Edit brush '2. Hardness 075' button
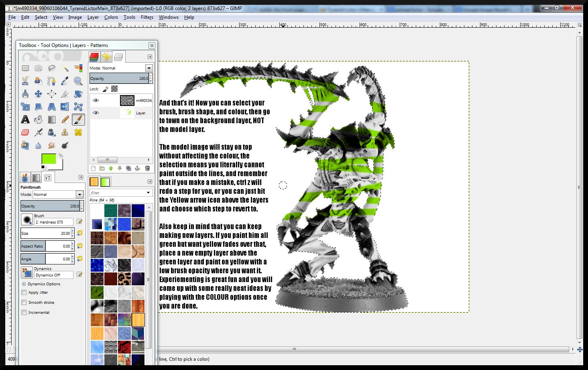588x370 pixels. pos(79,222)
